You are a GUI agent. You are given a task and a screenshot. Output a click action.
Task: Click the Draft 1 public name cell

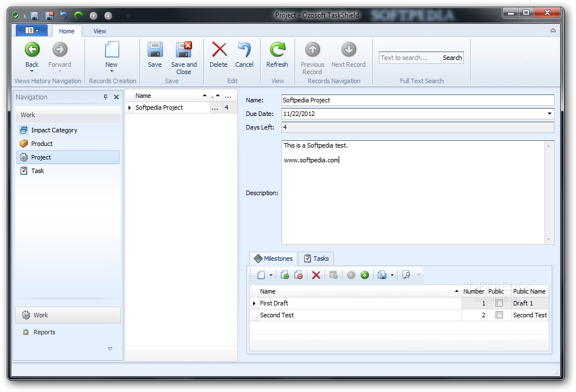coord(530,303)
